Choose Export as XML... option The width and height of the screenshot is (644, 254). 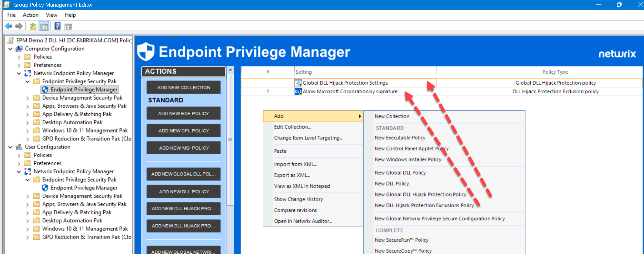313,175
